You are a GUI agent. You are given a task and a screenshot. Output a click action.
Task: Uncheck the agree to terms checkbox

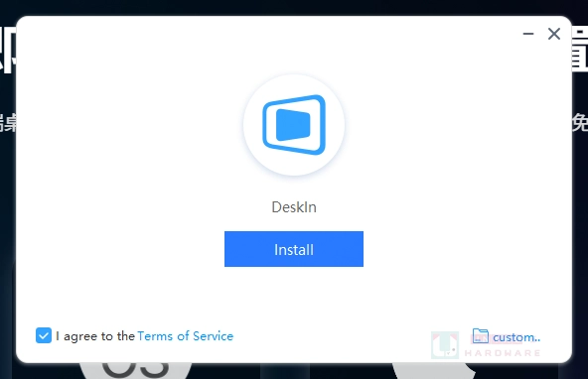point(44,335)
